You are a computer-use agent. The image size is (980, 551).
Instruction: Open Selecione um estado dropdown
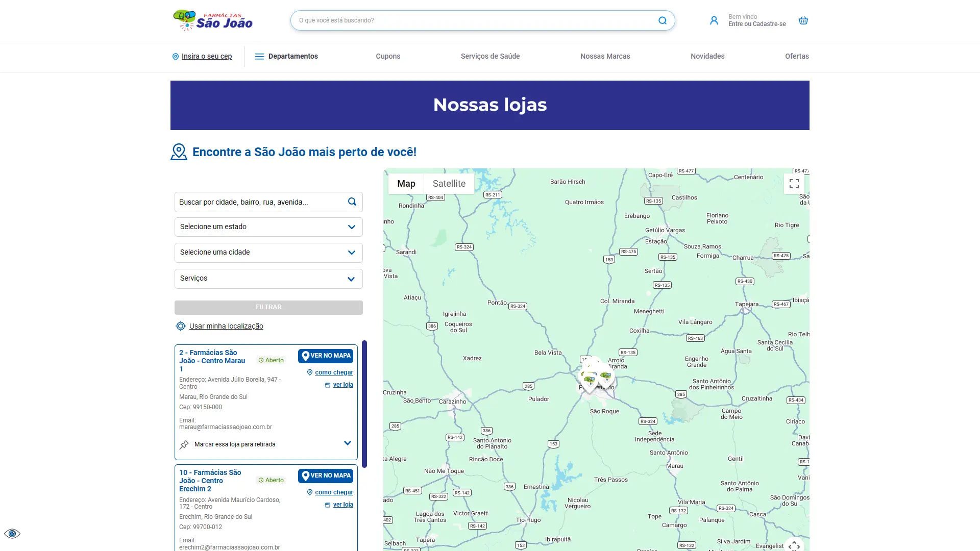268,227
